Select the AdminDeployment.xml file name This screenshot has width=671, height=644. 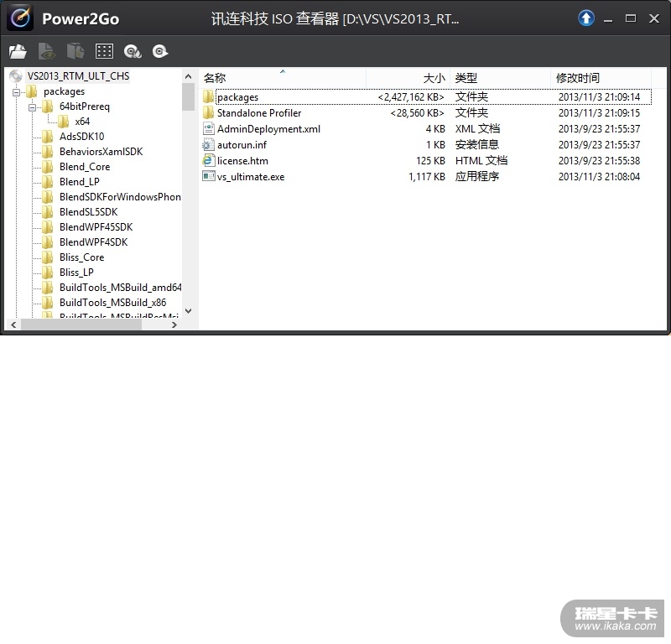(x=268, y=129)
